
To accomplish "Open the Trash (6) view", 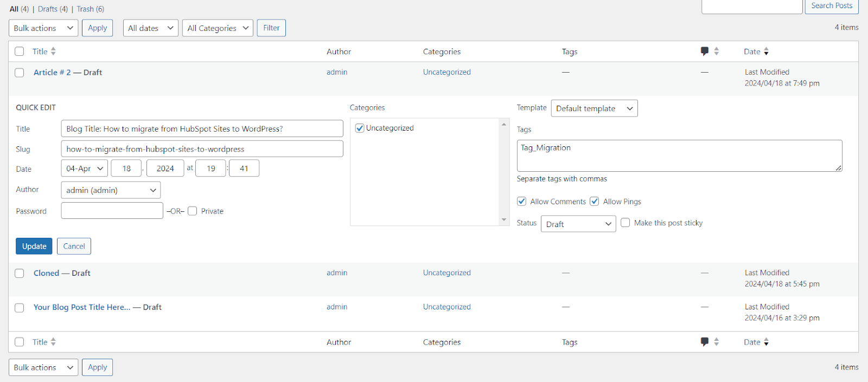I will [x=90, y=9].
